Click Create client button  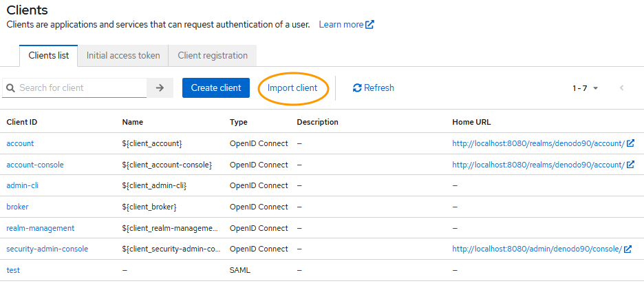point(216,88)
